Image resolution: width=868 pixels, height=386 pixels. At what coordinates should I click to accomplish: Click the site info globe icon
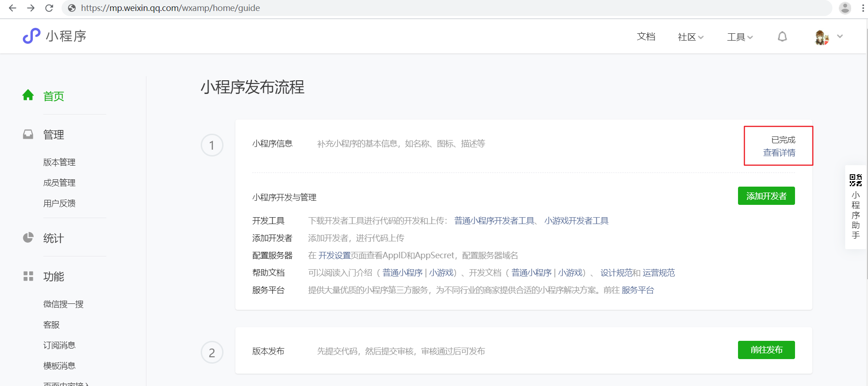pyautogui.click(x=72, y=8)
